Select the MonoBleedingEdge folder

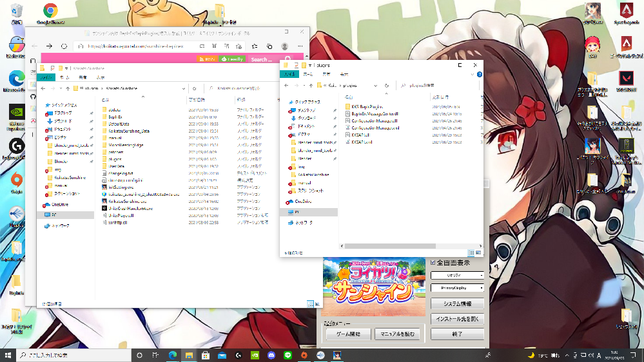tap(122, 145)
